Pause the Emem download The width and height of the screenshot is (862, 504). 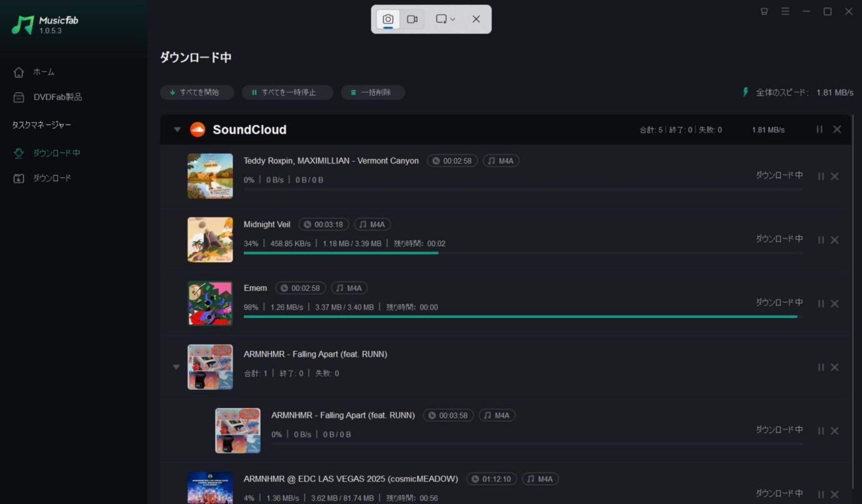click(x=821, y=304)
